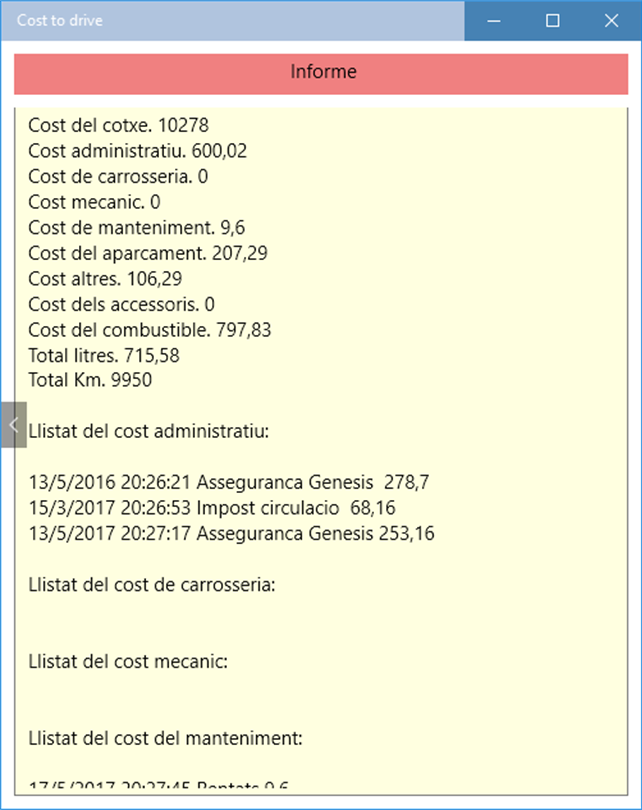Close the Cost to drive window
This screenshot has width=642, height=810.
pyautogui.click(x=611, y=20)
